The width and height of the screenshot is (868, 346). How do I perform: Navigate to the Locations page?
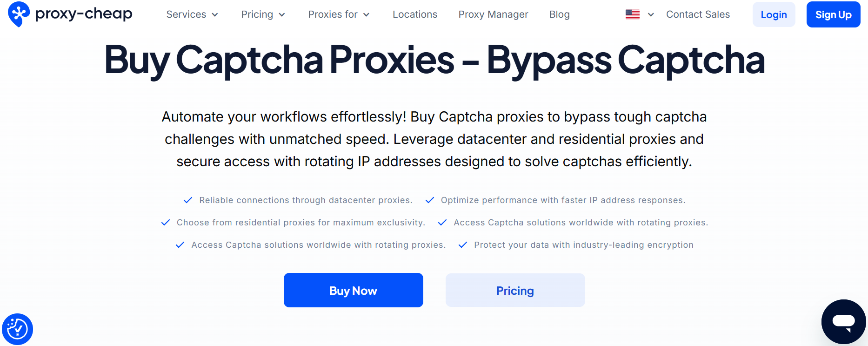tap(414, 14)
